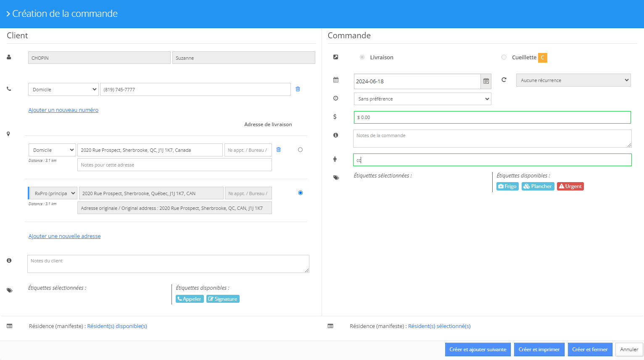Click the field containing cc
644x360 pixels.
pyautogui.click(x=492, y=160)
